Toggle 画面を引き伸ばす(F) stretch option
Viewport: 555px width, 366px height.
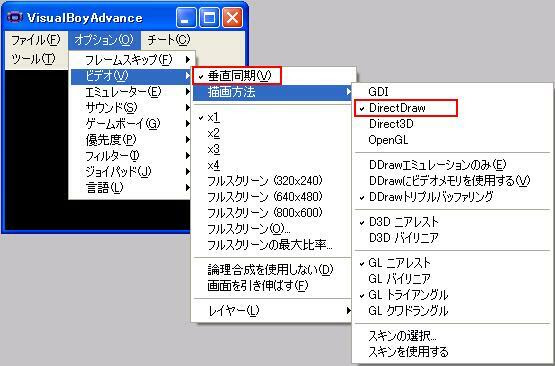pos(273,286)
